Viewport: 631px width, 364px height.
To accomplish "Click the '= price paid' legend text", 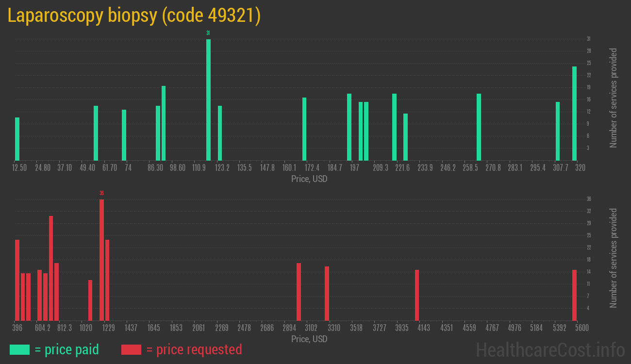I will (66, 349).
